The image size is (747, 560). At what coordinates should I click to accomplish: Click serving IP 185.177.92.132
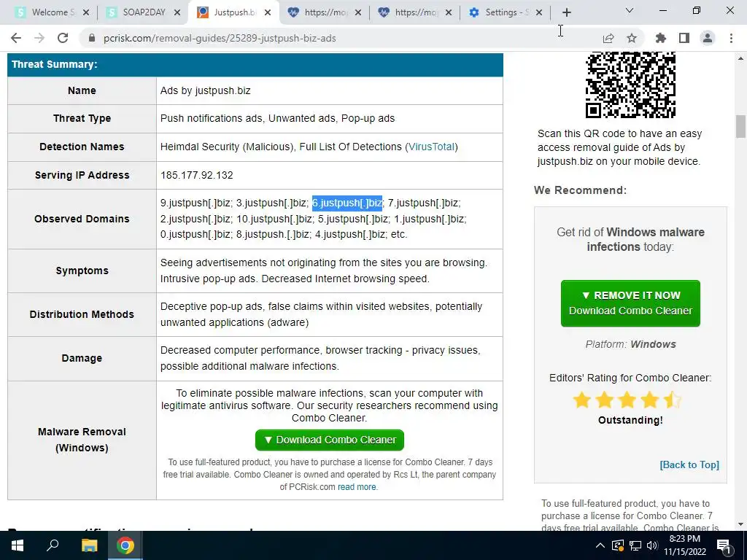click(x=197, y=175)
